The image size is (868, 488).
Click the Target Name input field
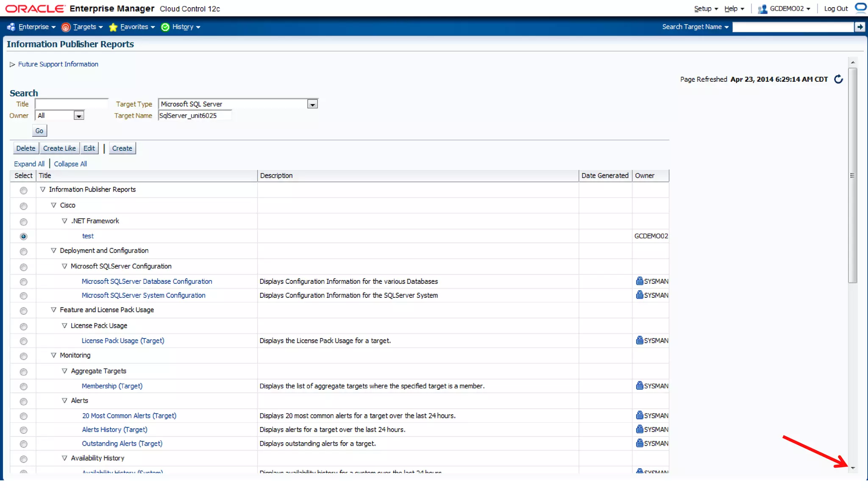195,115
